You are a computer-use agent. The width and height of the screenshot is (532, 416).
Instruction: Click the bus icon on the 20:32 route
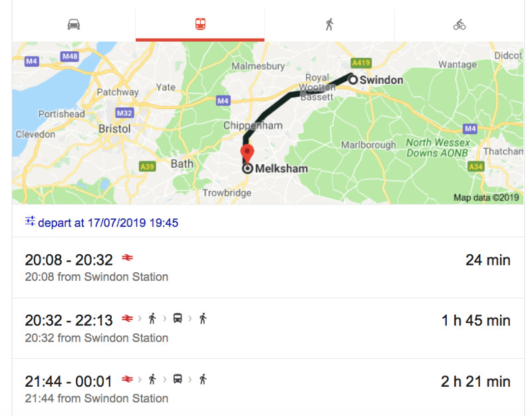(x=178, y=319)
